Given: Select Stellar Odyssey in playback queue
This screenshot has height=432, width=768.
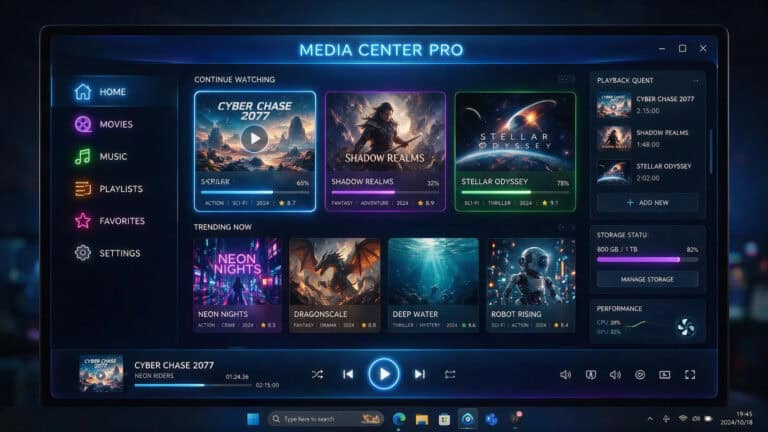Looking at the screenshot, I should 648,172.
